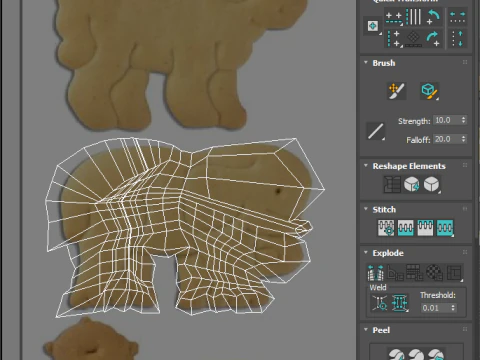Click Weld Selected Subobjects icon
The height and width of the screenshot is (360, 480).
(400, 303)
